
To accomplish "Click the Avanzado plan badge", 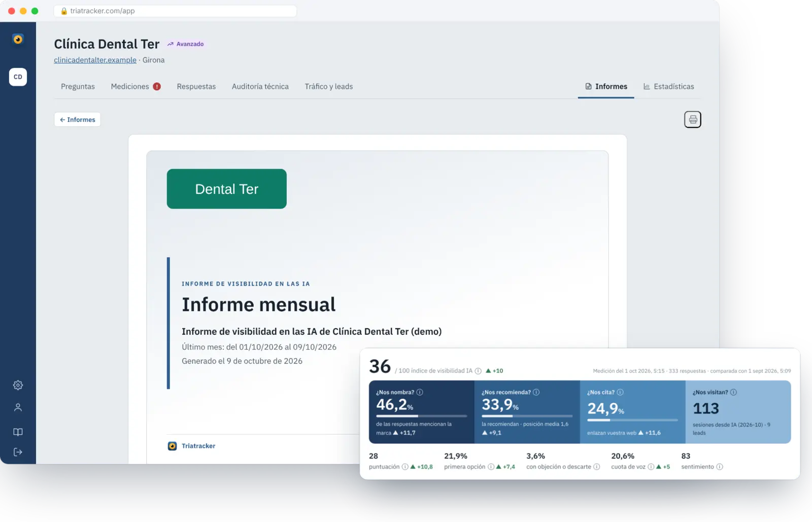I will (x=186, y=44).
